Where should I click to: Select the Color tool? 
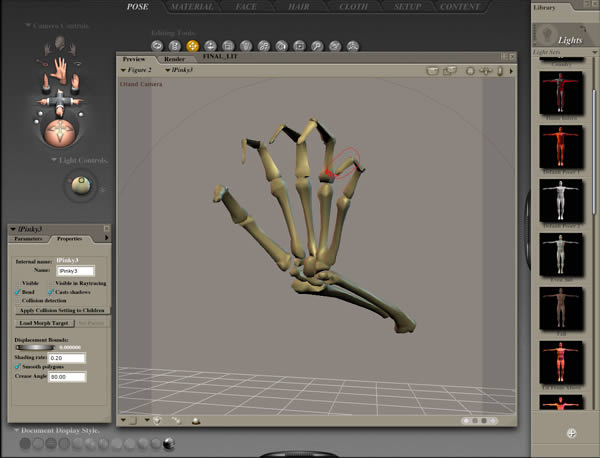(282, 46)
